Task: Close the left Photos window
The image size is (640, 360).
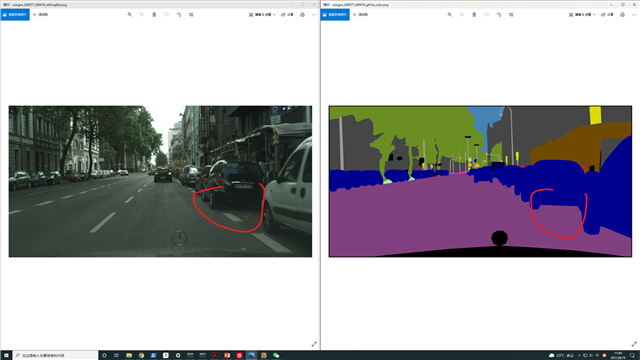Action: (x=314, y=4)
